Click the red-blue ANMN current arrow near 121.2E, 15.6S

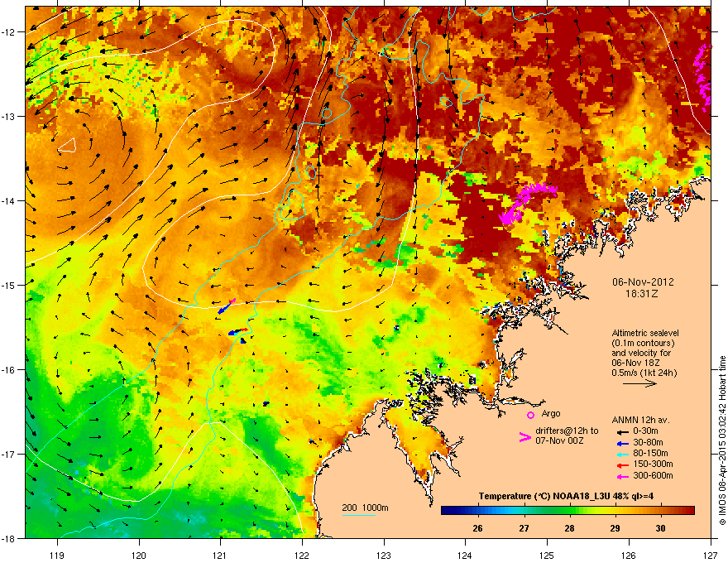tap(238, 332)
